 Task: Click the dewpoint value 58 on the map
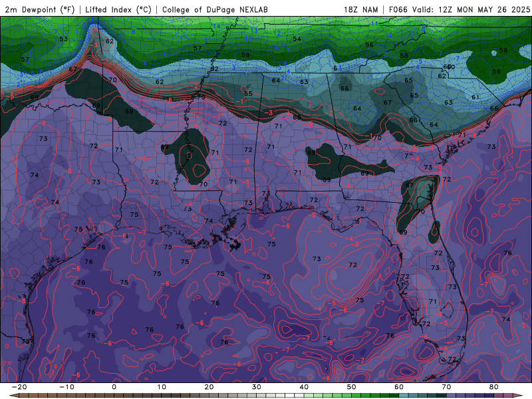(x=404, y=56)
